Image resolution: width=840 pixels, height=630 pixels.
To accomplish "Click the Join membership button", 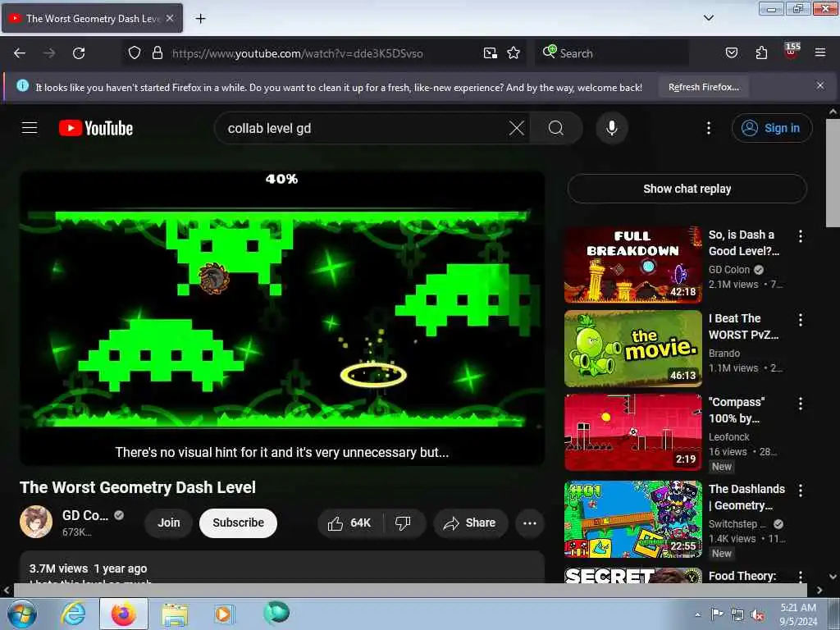I will pos(169,523).
